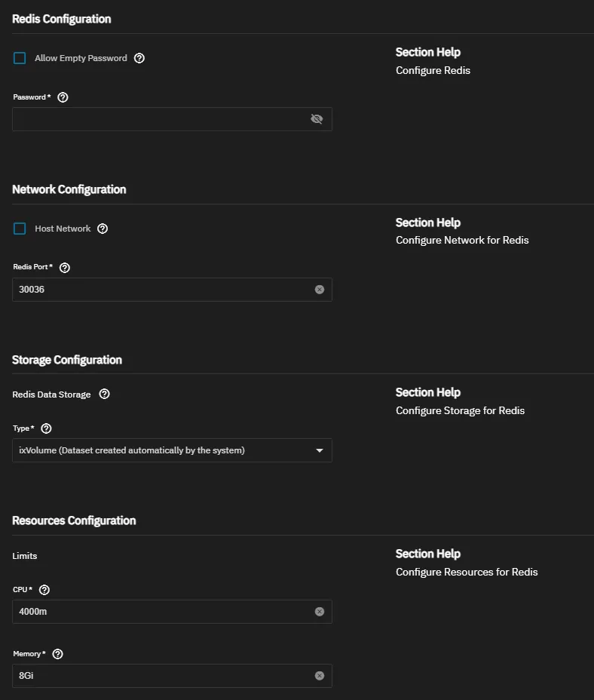Click the Redis Port help icon
Screen dimensions: 594x700
(x=65, y=268)
